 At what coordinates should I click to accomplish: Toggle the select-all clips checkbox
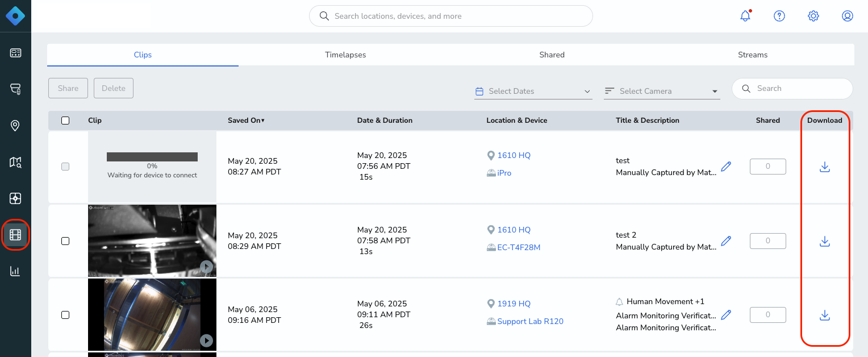pyautogui.click(x=65, y=121)
